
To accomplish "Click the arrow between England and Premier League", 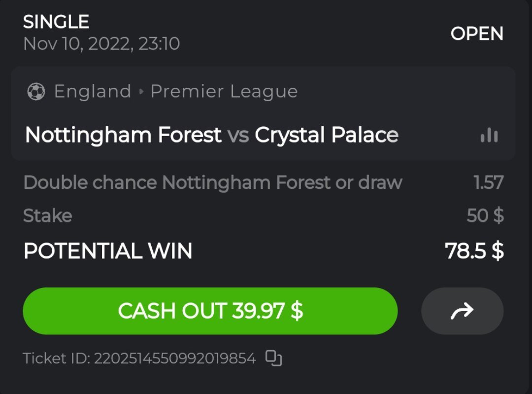I will [141, 92].
